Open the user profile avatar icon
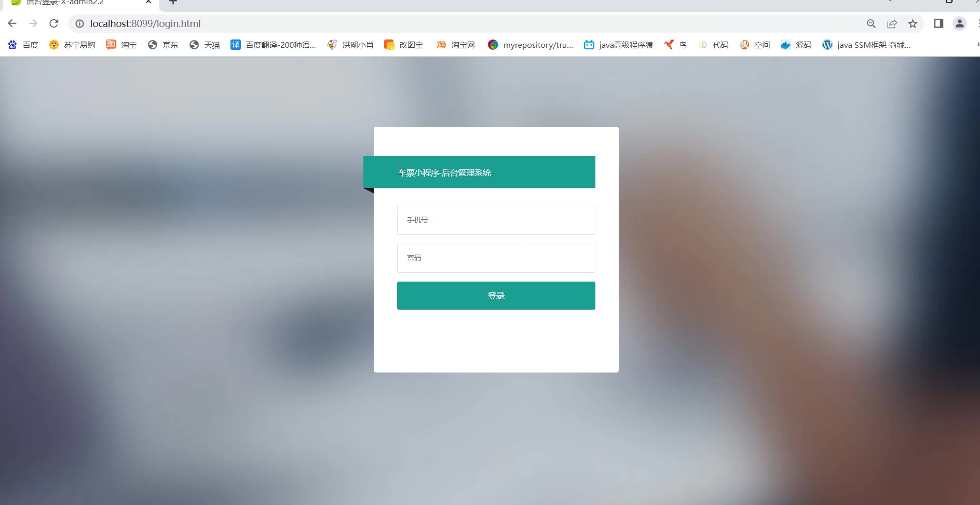 coord(960,23)
